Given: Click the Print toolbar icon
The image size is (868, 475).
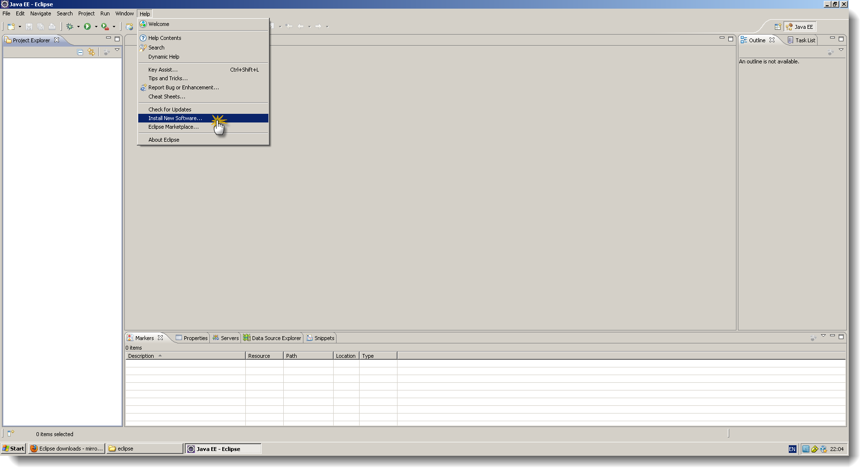Looking at the screenshot, I should click(x=52, y=26).
